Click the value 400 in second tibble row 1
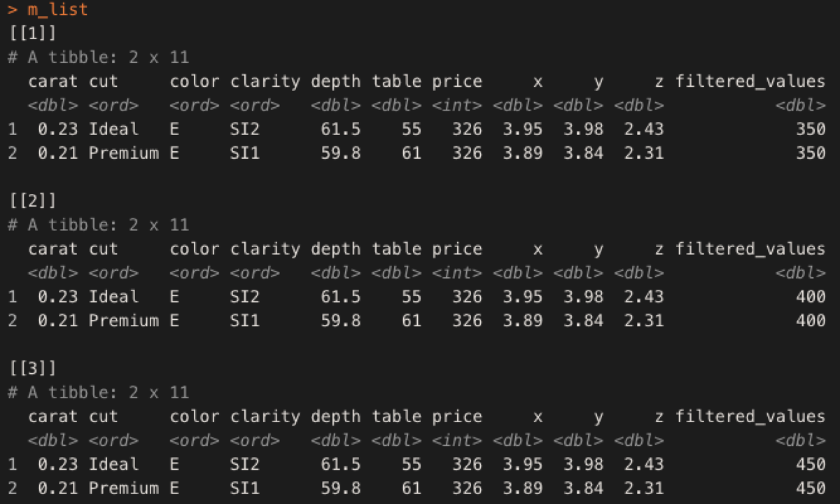The image size is (840, 504). click(x=811, y=296)
